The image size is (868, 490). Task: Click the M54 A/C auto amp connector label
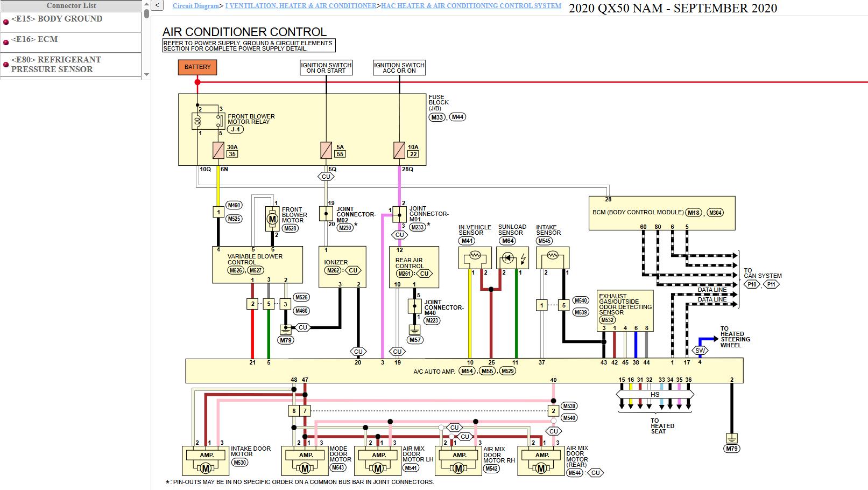pos(467,371)
